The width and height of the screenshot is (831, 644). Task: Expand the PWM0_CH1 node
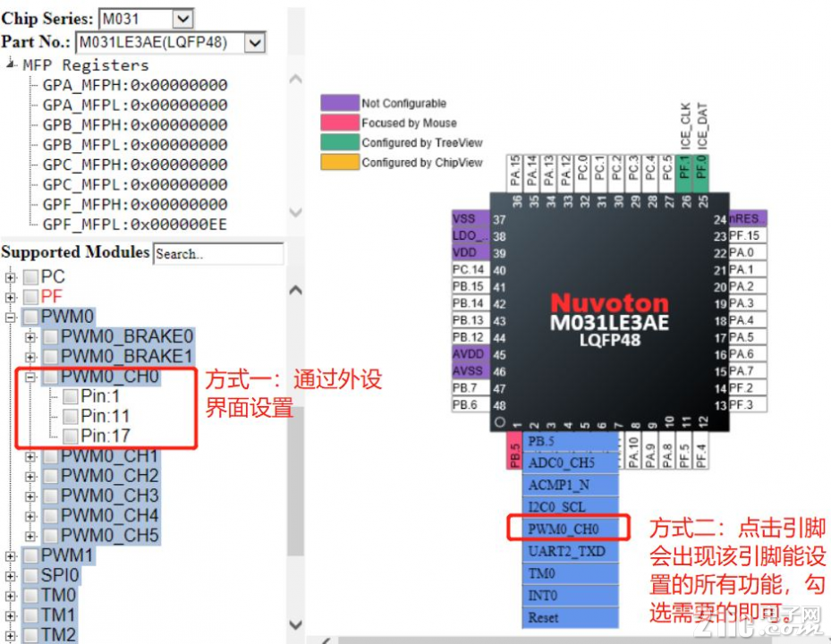[30, 456]
